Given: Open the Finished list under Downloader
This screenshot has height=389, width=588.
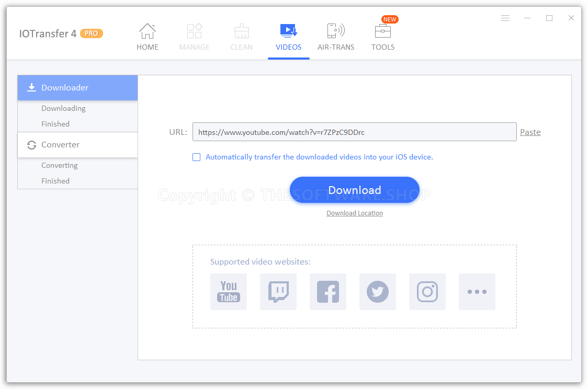Looking at the screenshot, I should pos(55,124).
